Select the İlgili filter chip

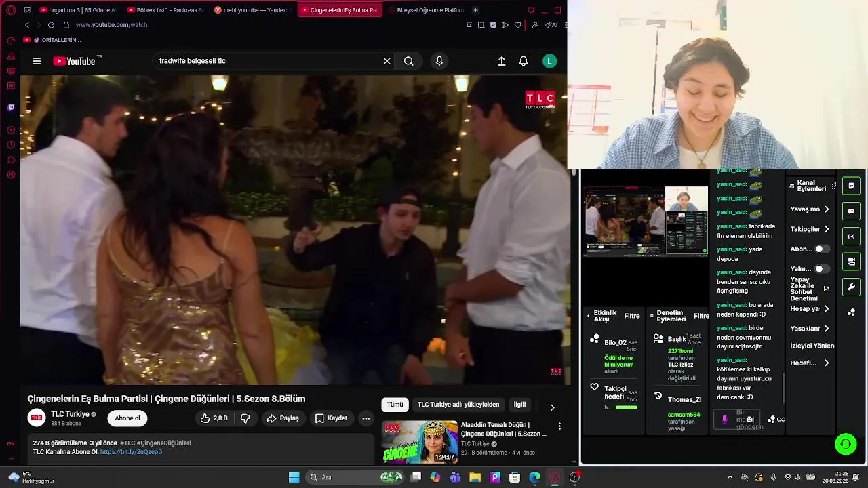519,405
